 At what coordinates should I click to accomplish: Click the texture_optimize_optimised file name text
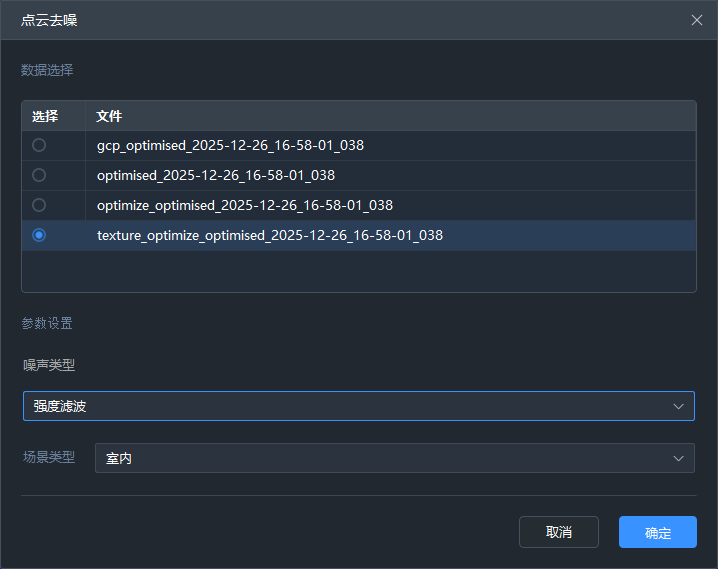(x=269, y=235)
